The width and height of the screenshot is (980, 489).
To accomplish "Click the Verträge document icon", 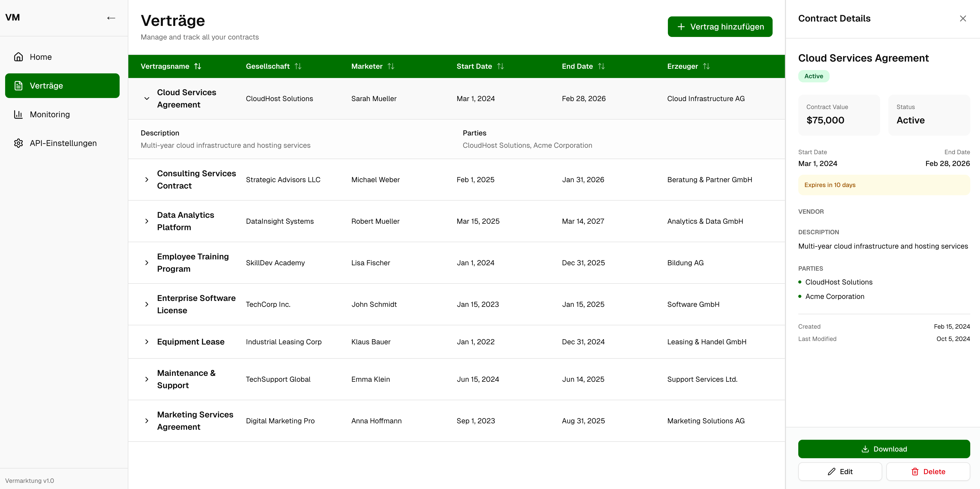I will [18, 85].
